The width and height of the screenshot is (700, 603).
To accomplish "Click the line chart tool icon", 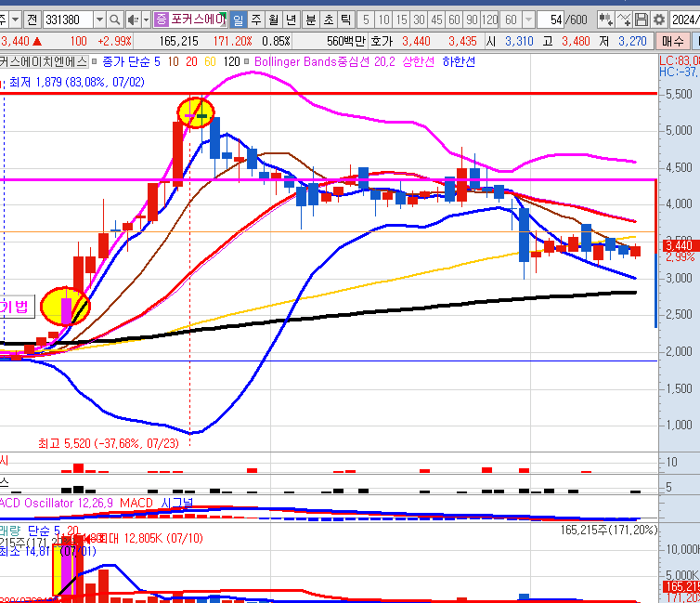I will point(624,20).
